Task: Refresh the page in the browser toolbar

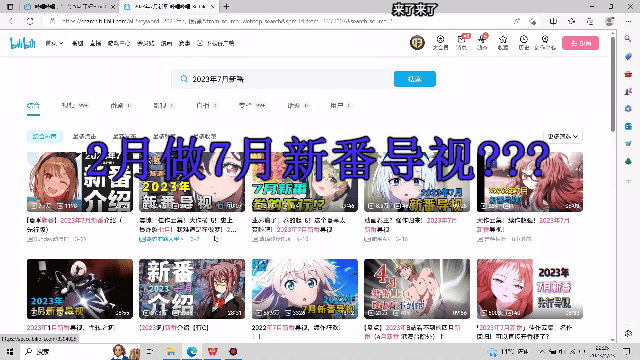Action: pos(30,21)
